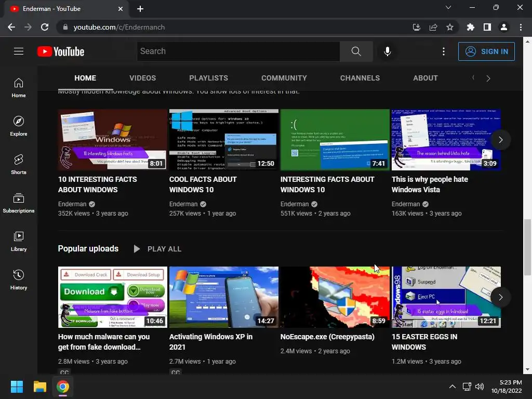Viewport: 532px width, 399px height.
Task: Open YouTube settings three-dot menu
Action: pyautogui.click(x=444, y=51)
